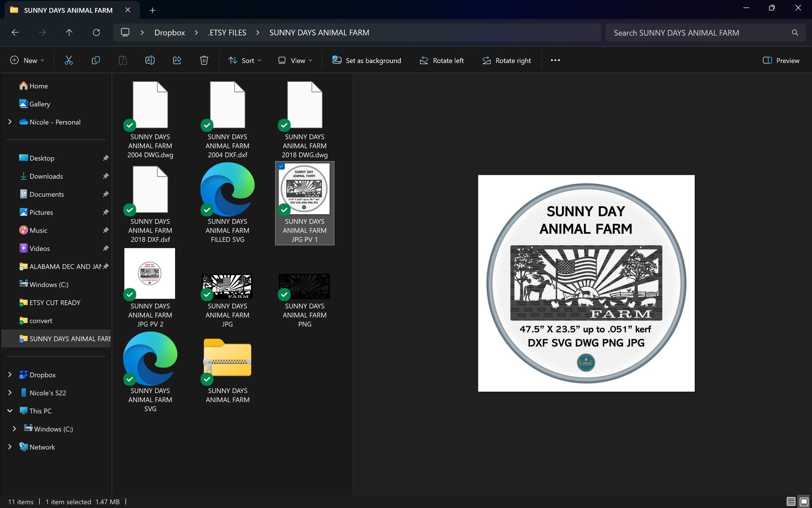Click SUNNY DAYS ANIMAL FARM breadcrumb segment
The width and height of the screenshot is (812, 508).
point(319,33)
